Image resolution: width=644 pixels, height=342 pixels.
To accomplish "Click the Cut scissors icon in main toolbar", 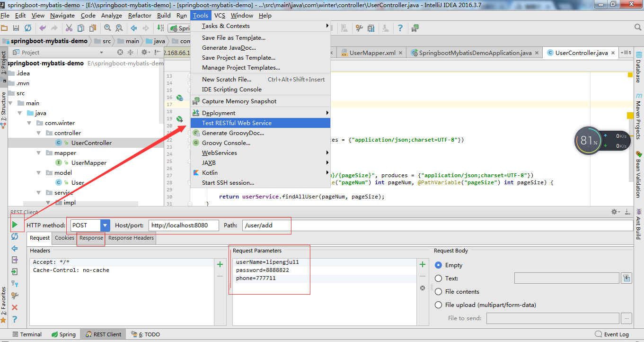I will tap(69, 28).
